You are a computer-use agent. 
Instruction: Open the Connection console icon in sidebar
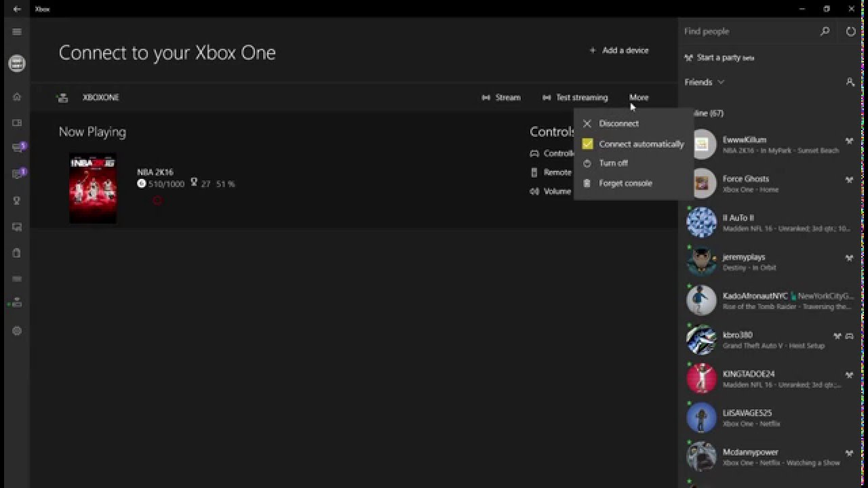pos(17,303)
